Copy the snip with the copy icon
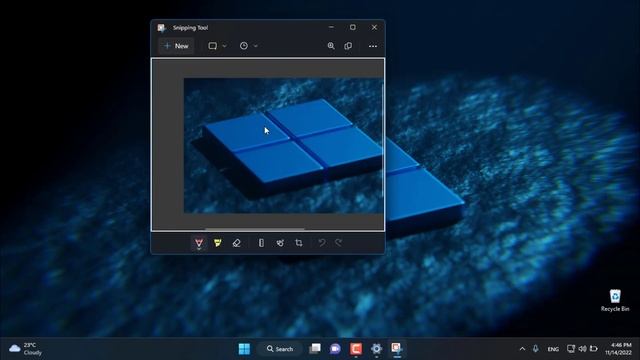 348,46
